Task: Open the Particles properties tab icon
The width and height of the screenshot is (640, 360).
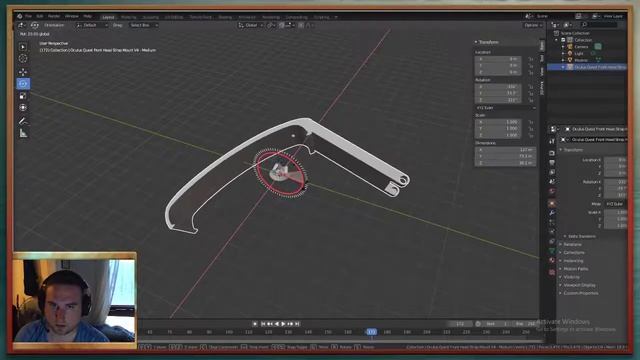Action: (552, 222)
